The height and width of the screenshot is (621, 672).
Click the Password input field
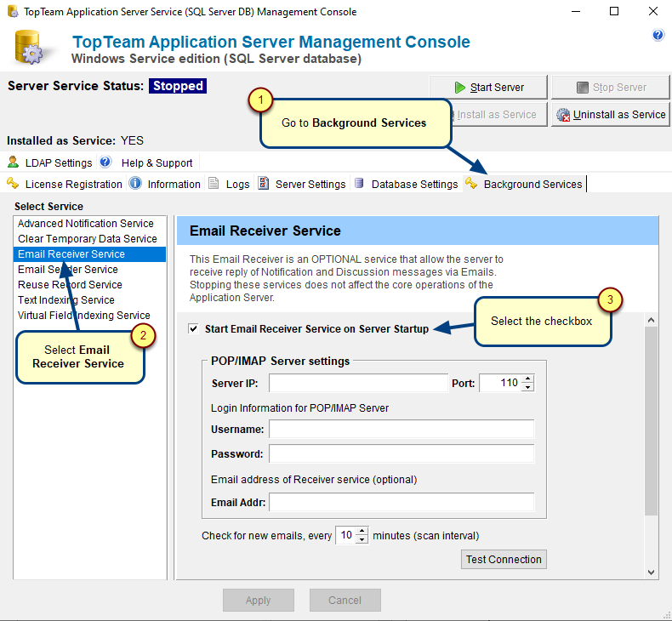401,453
